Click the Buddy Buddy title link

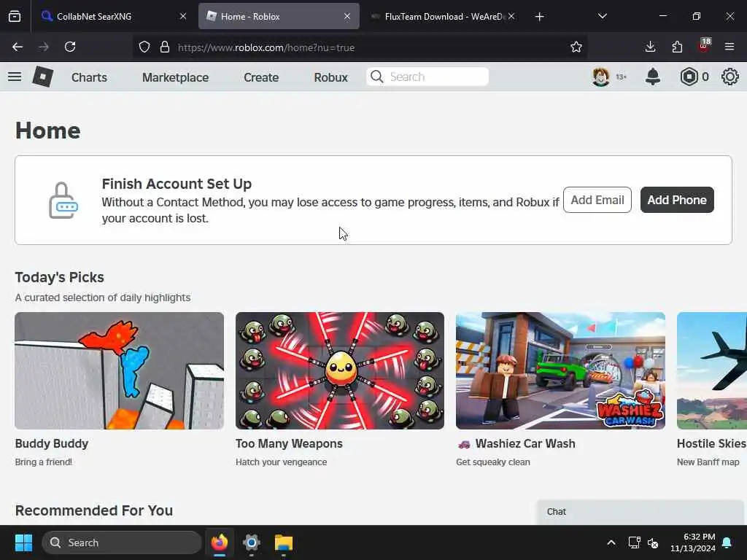[52, 443]
